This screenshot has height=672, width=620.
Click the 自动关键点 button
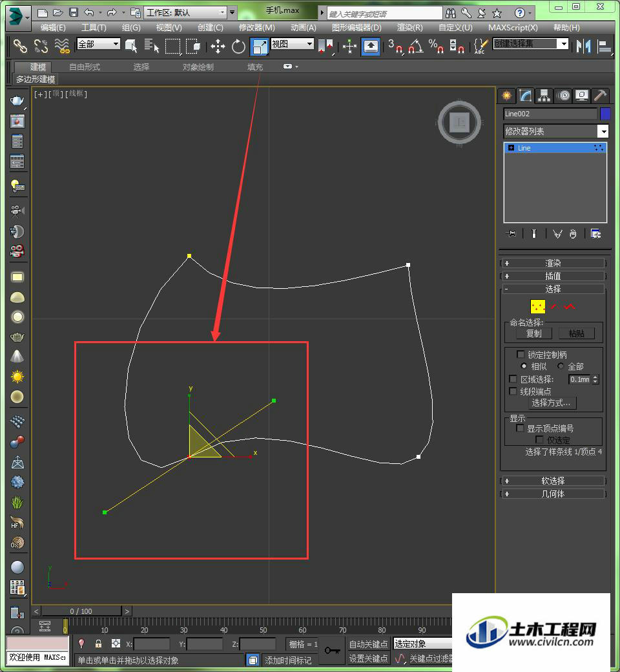point(368,644)
